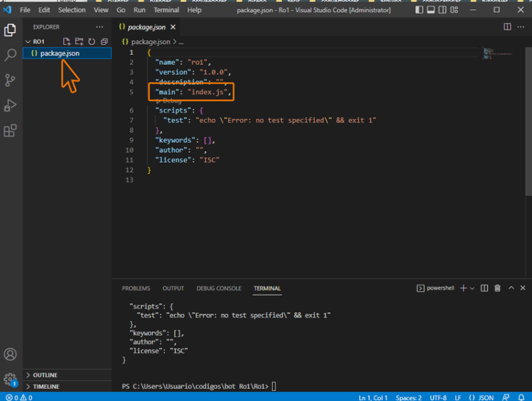Image resolution: width=532 pixels, height=401 pixels.
Task: Toggle the bottom panel layout button
Action: (432, 10)
